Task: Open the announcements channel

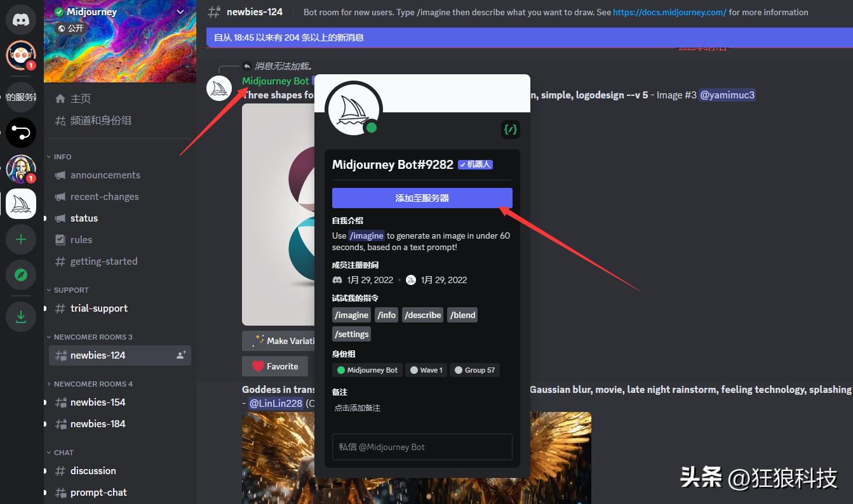Action: tap(119, 175)
